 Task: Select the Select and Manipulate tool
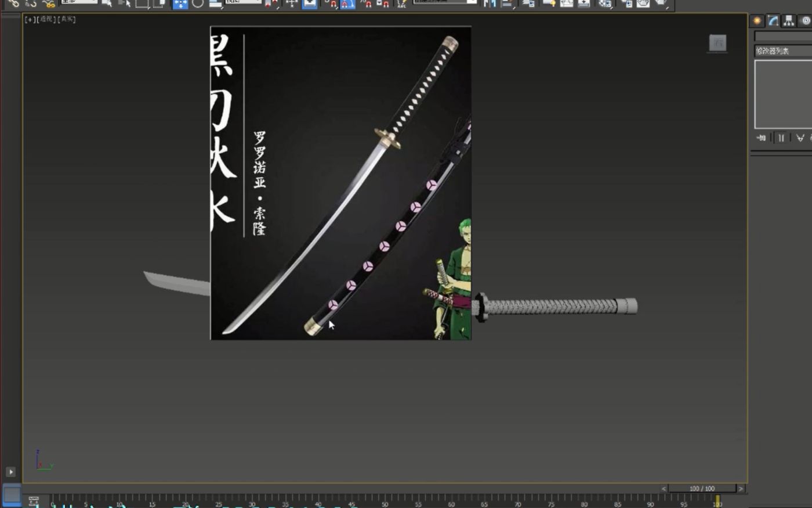tap(292, 3)
